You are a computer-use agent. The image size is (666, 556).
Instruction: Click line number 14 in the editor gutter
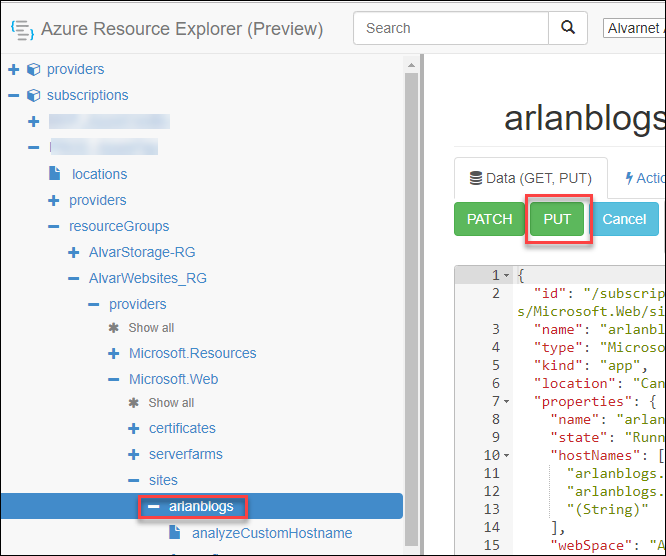tap(492, 527)
